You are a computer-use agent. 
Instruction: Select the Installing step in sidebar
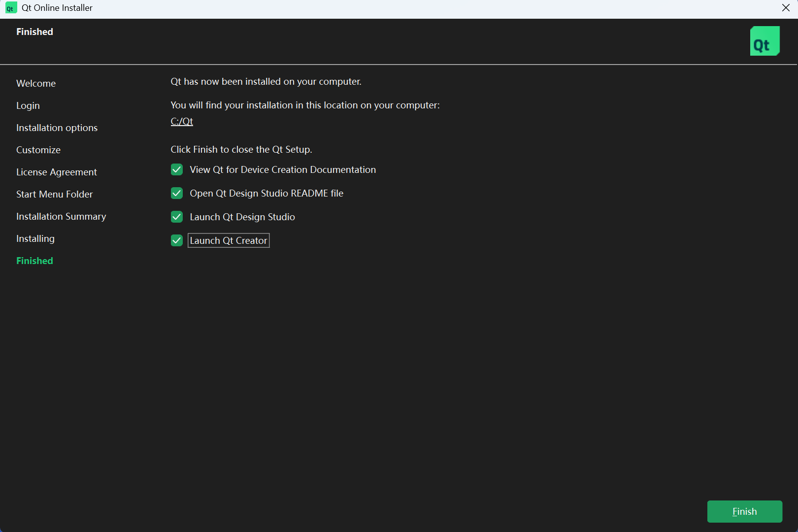click(x=35, y=238)
